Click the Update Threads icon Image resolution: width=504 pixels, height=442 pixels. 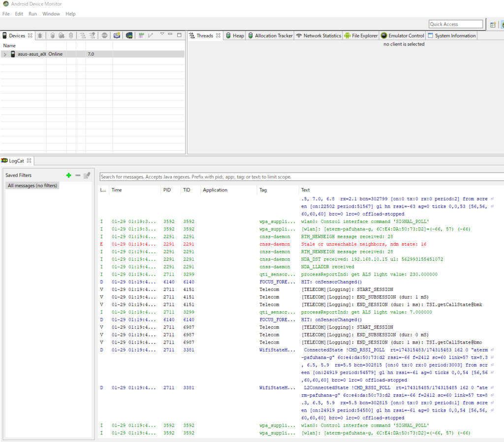pos(83,35)
